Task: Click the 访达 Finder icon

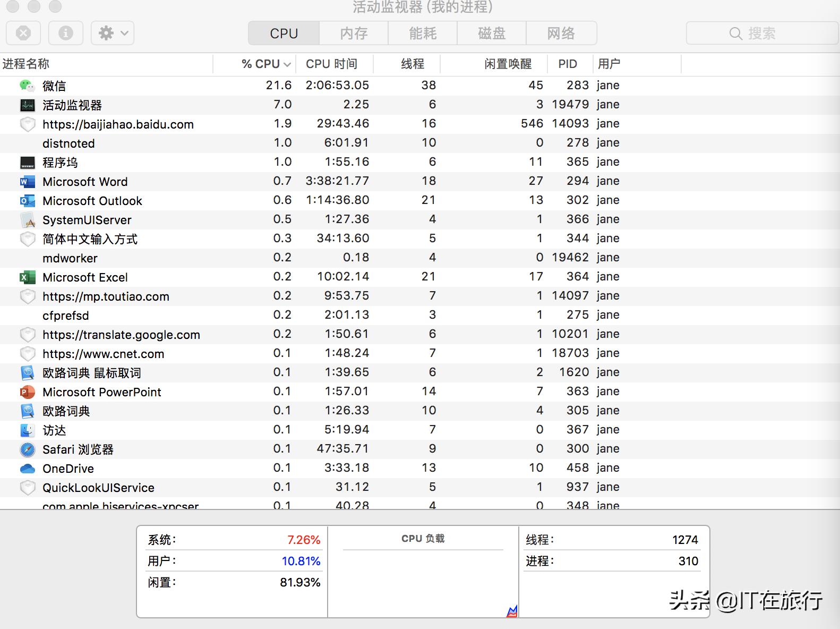Action: 27,430
